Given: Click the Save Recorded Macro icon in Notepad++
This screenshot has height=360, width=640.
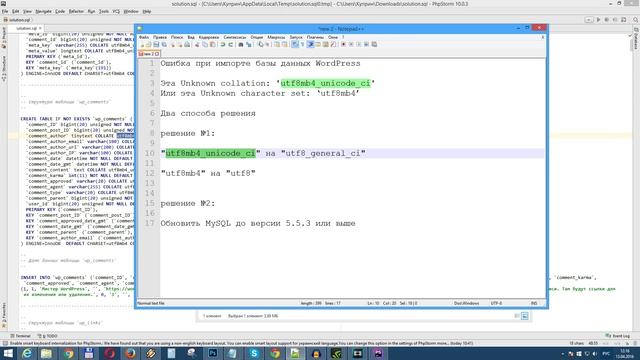Looking at the screenshot, I should [373, 44].
